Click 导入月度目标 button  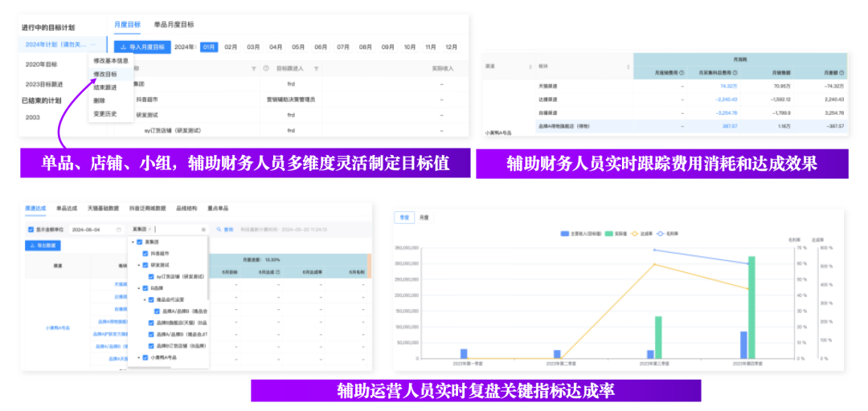[x=142, y=47]
